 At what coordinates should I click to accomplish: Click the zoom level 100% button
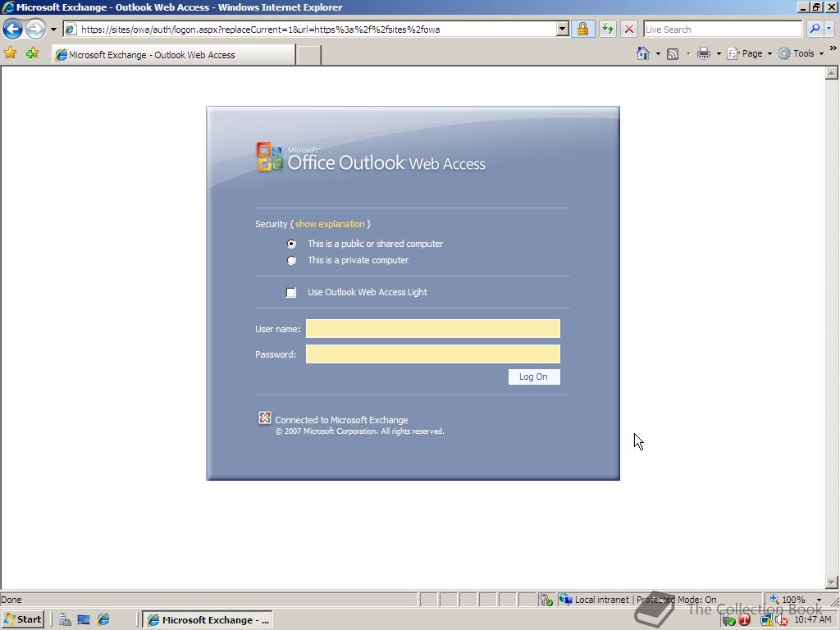coord(787,600)
